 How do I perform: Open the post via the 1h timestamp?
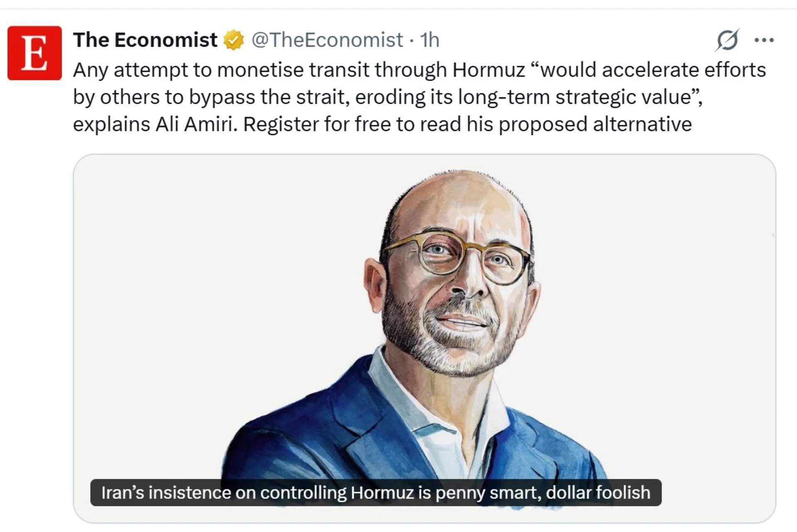click(430, 40)
